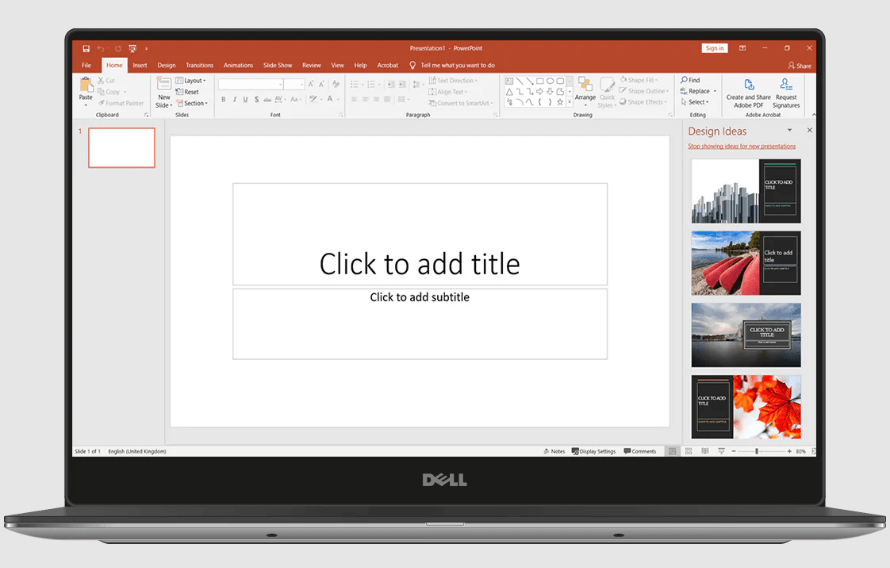Start slideshow from the quick access toolbar icon

[132, 49]
